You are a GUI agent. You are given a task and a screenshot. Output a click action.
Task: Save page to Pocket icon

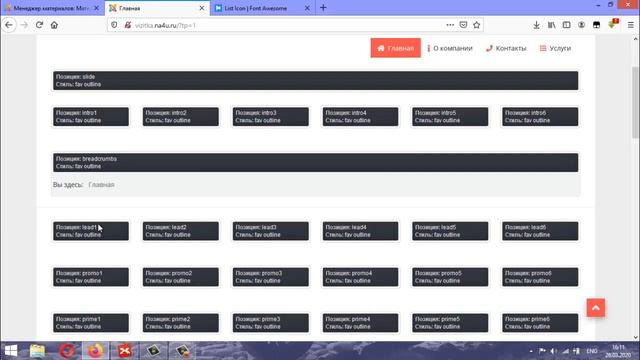click(463, 25)
